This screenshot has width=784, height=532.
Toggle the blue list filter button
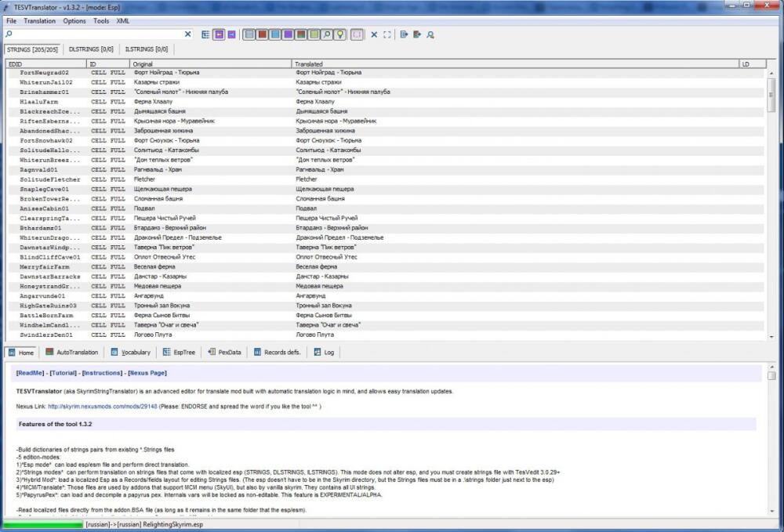click(x=275, y=34)
